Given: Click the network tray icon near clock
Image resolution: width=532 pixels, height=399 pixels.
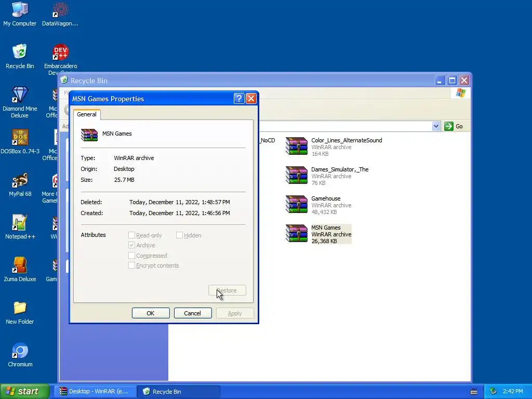Looking at the screenshot, I should point(494,392).
